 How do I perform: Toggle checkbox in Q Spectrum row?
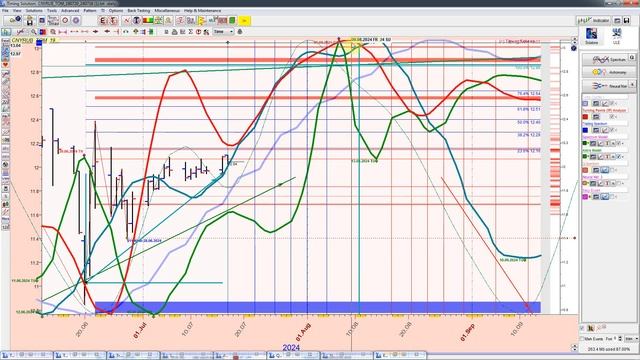(612, 169)
